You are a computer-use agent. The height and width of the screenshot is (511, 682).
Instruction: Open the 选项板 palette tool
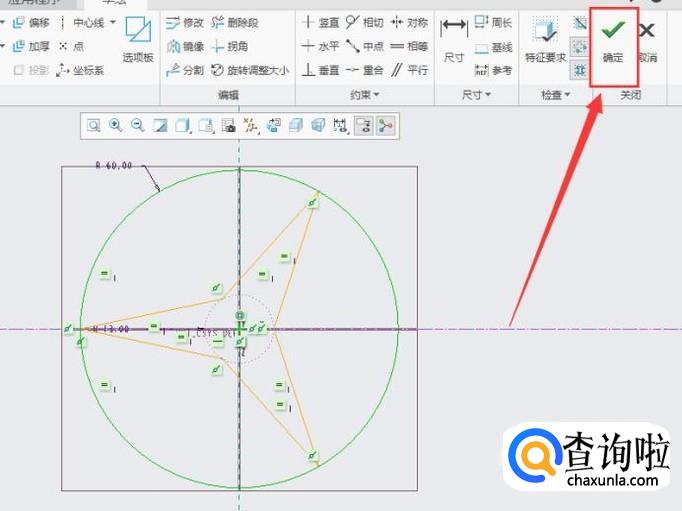[x=138, y=40]
